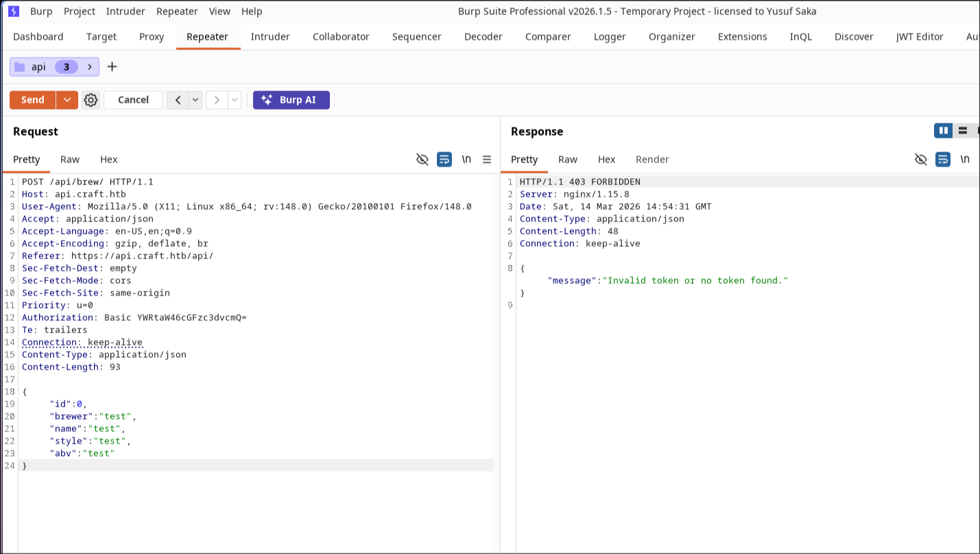Toggle word wrap in the Response viewer
The width and height of the screenshot is (980, 554).
(x=943, y=159)
